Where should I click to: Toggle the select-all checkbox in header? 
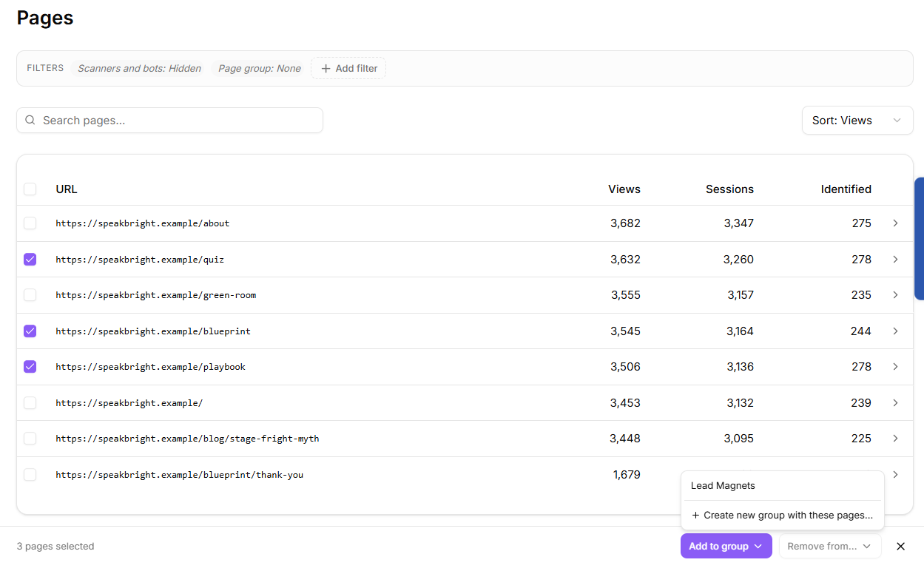[30, 189]
